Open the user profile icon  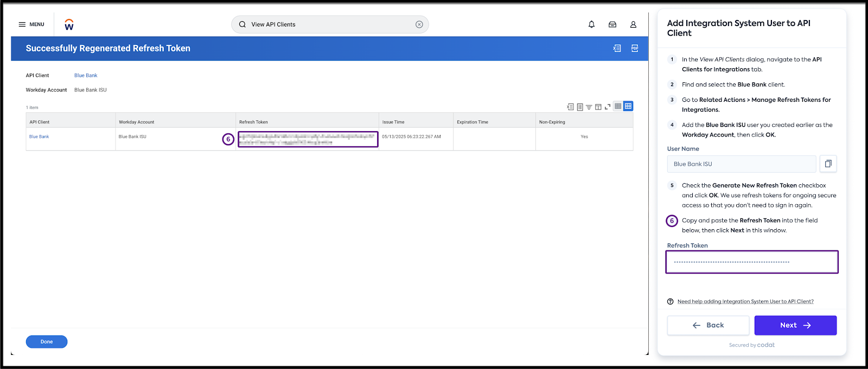633,24
